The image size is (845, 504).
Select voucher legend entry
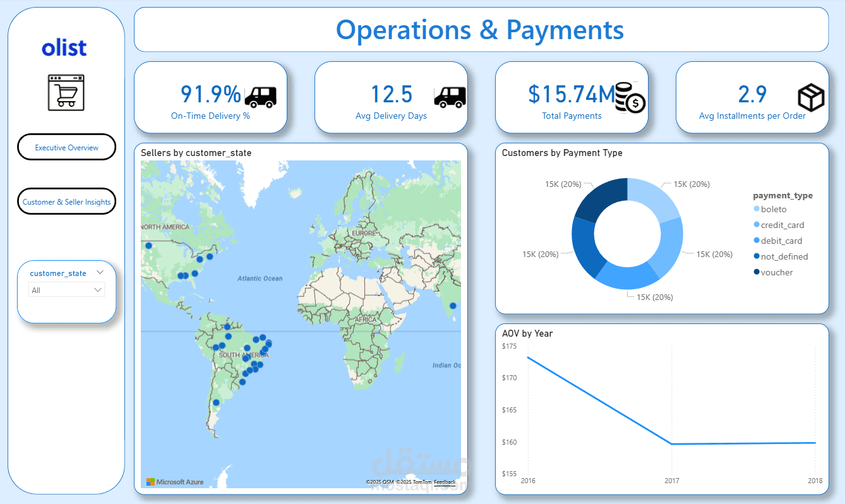click(x=776, y=272)
